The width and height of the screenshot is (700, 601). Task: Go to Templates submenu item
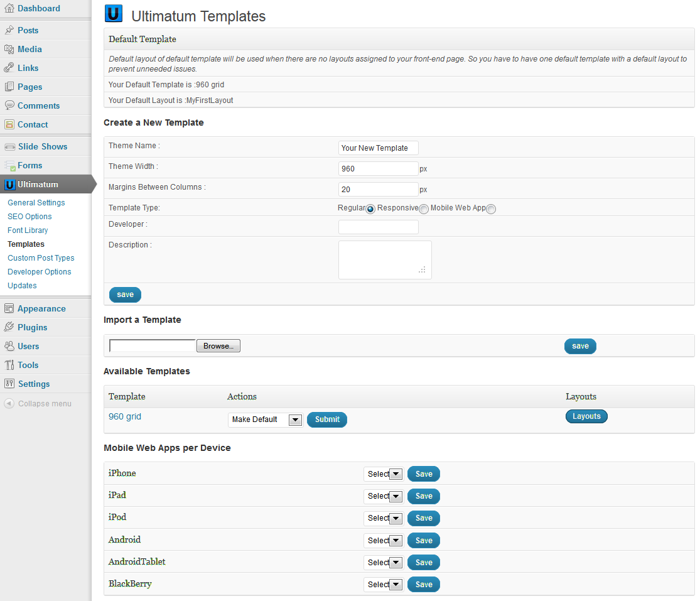coord(26,244)
